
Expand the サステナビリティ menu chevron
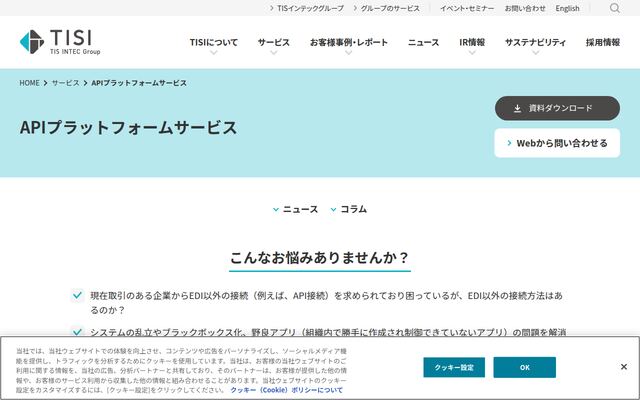tap(536, 53)
